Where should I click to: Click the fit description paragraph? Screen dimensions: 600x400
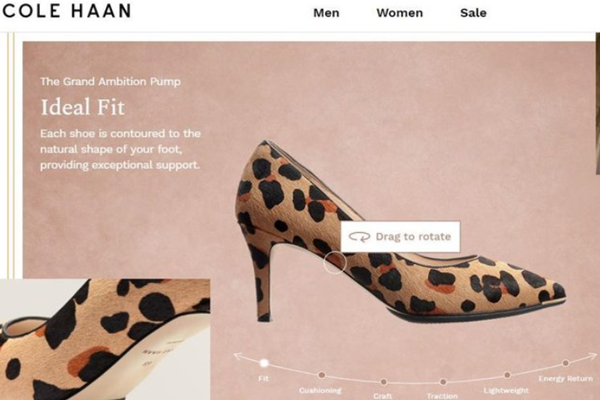pyautogui.click(x=120, y=148)
